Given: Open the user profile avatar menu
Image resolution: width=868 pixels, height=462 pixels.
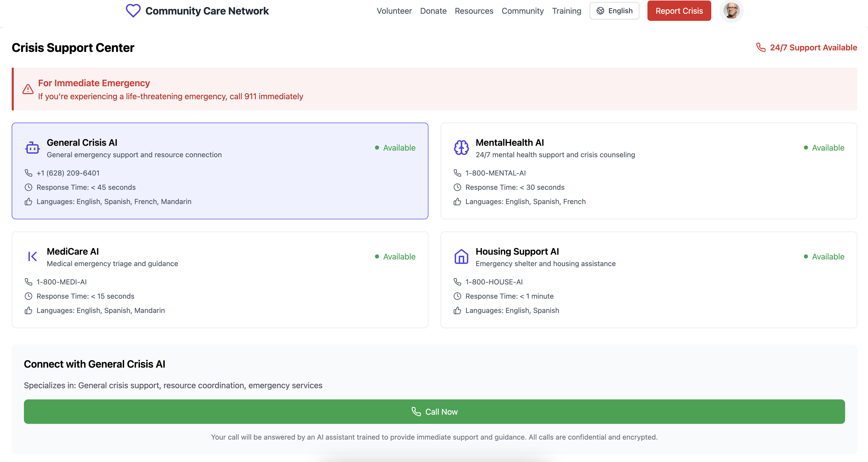Looking at the screenshot, I should [731, 11].
